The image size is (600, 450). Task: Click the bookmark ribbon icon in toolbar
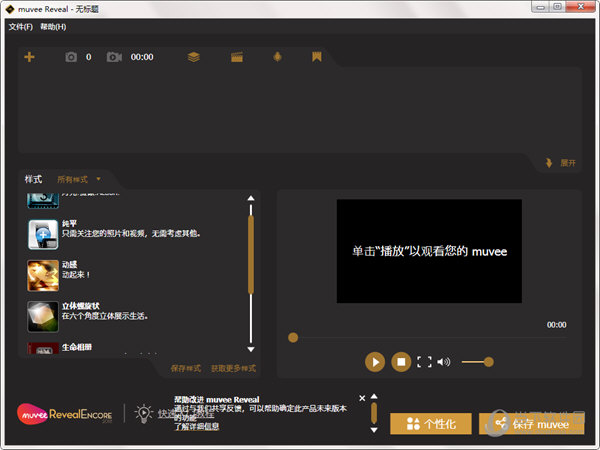coord(316,57)
